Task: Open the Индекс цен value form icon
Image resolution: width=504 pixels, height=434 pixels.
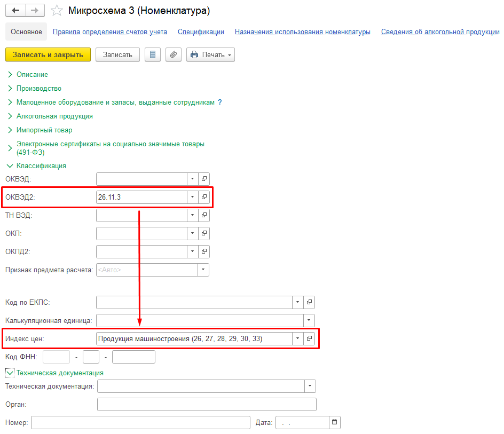Action: [x=309, y=338]
